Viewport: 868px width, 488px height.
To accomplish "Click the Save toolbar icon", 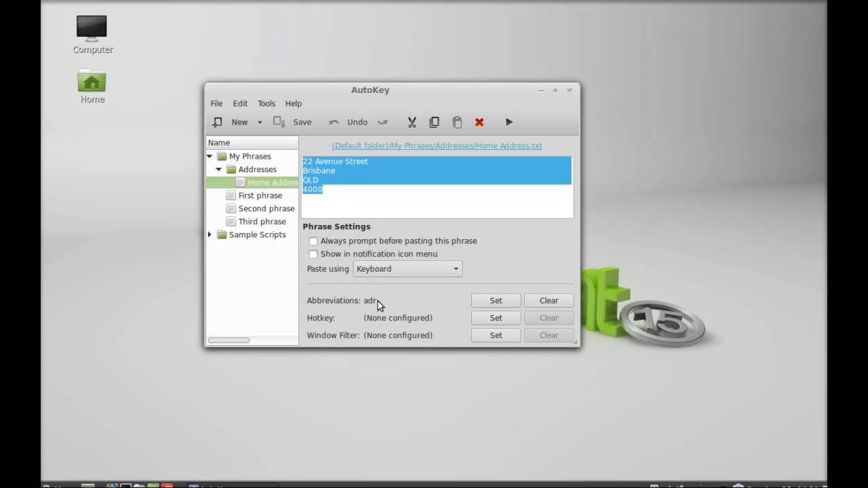I will [279, 122].
